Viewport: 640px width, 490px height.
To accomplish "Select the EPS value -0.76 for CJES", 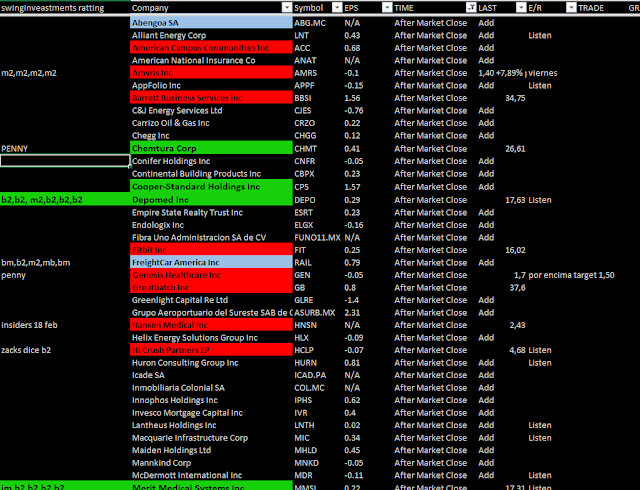I will tap(368, 111).
